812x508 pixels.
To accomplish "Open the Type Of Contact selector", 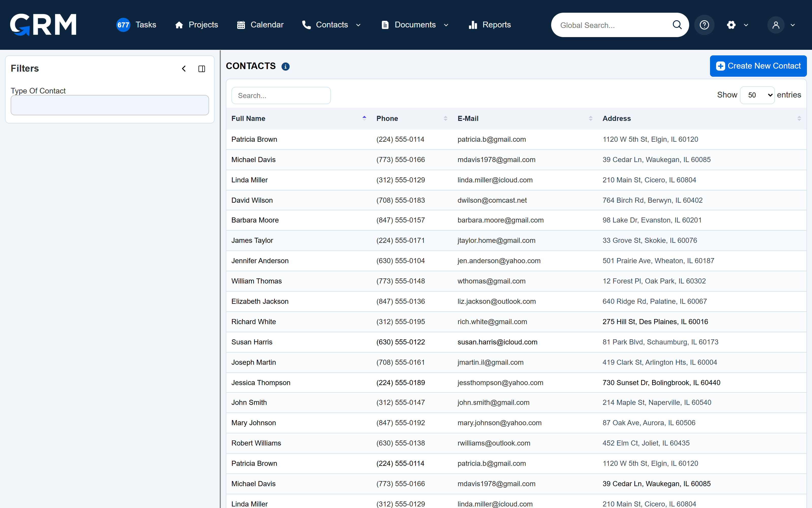I will 110,105.
